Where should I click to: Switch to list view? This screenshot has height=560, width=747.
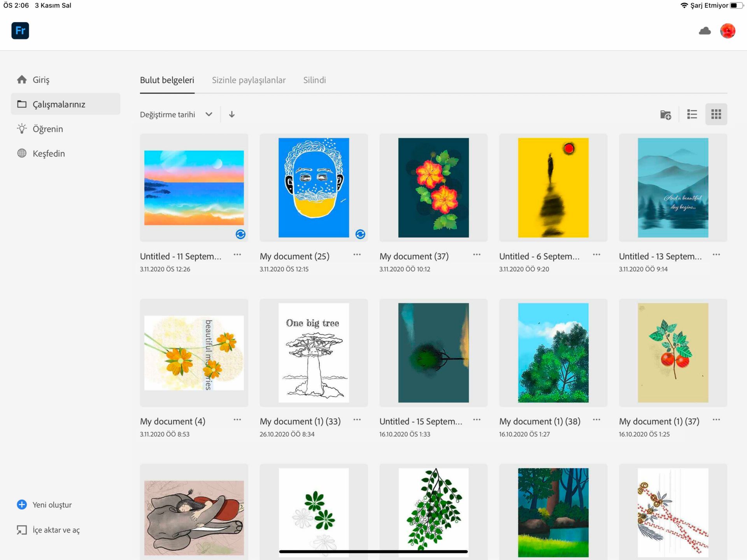pos(692,114)
